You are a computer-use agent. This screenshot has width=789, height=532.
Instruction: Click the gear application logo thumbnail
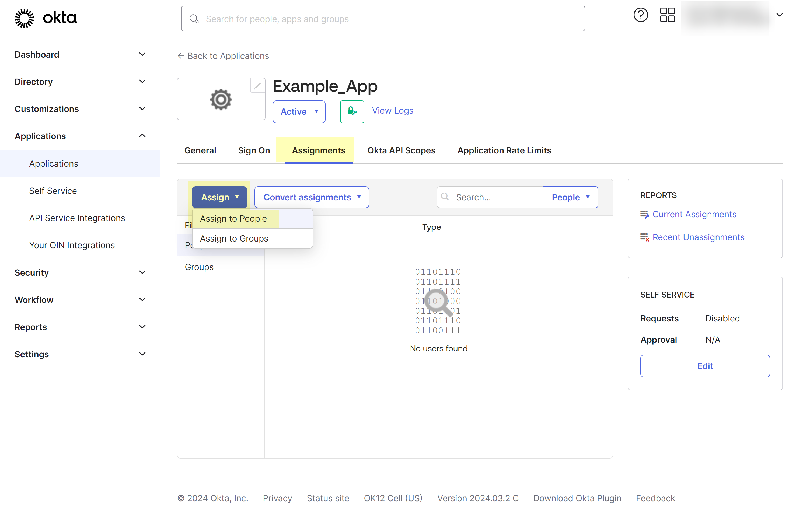(221, 100)
